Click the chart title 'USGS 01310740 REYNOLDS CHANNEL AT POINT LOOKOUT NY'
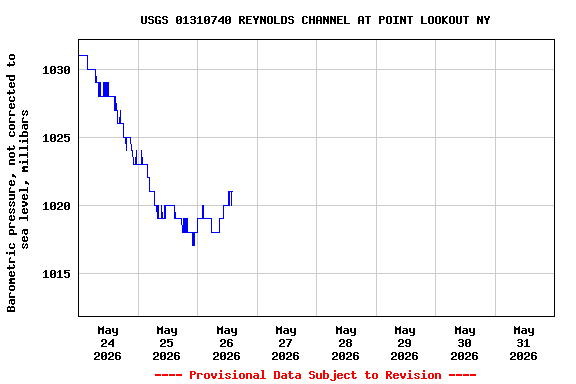 tap(315, 20)
